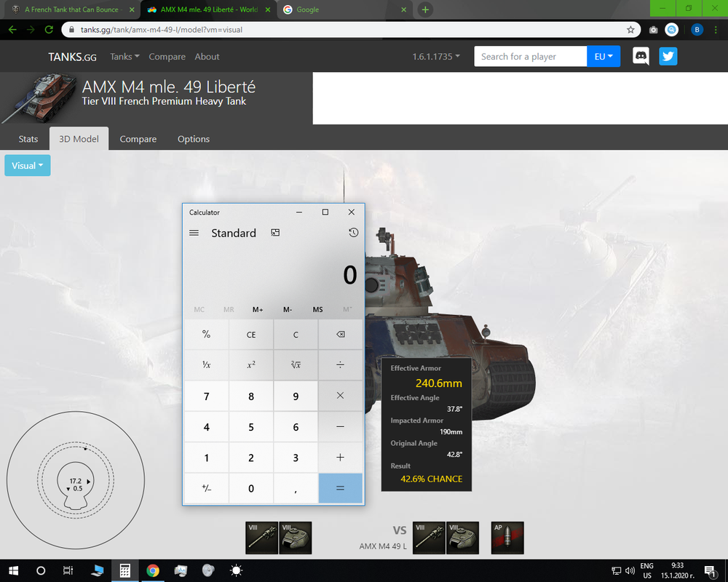
Task: Bookmark this page with the star icon
Action: coord(630,30)
